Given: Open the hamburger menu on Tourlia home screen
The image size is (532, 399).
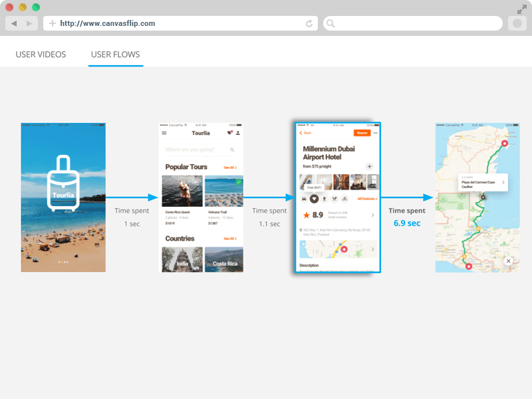Looking at the screenshot, I should (163, 132).
